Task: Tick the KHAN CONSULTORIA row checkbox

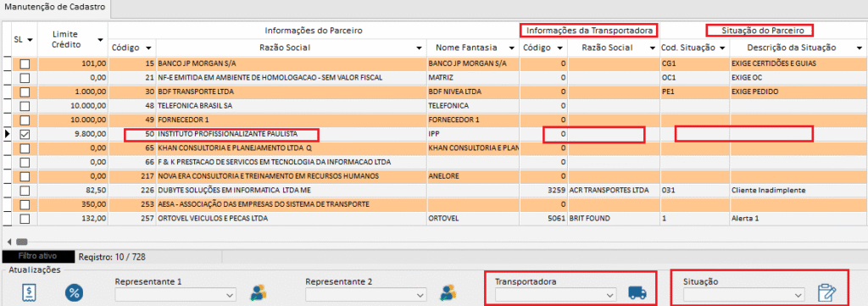Action: [25, 148]
